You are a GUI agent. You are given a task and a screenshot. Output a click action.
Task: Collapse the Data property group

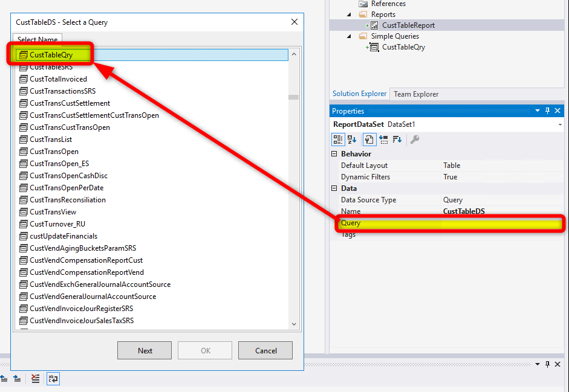tap(334, 188)
